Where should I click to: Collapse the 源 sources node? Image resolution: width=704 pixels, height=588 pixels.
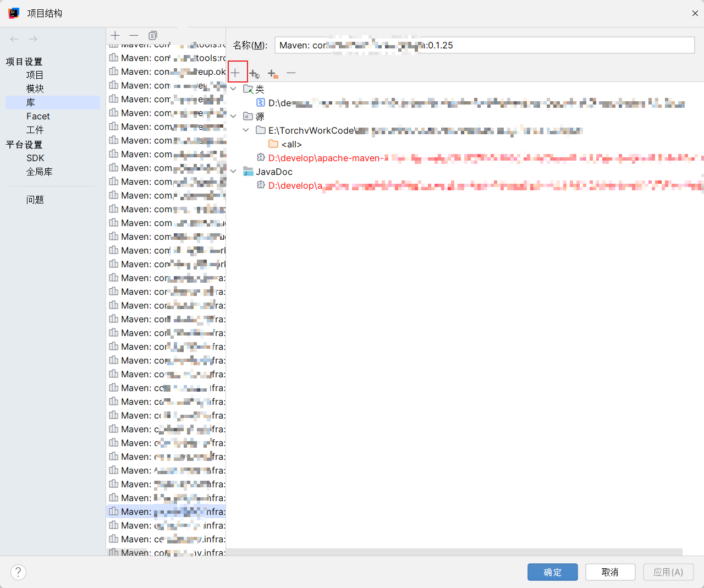[x=233, y=116]
